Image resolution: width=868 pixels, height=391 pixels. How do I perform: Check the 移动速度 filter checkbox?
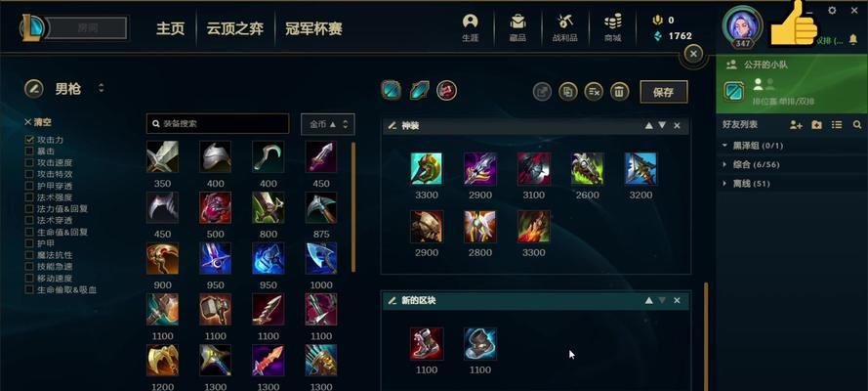click(x=29, y=278)
